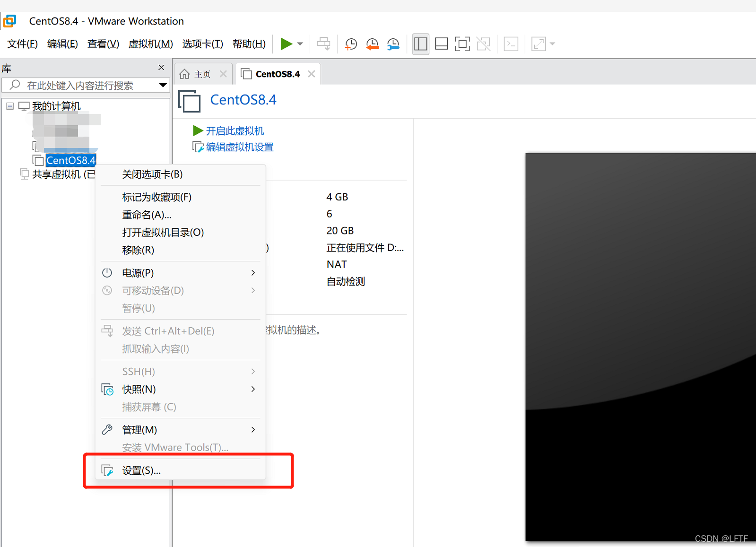Close the 主页 tab
756x547 pixels.
tap(223, 74)
